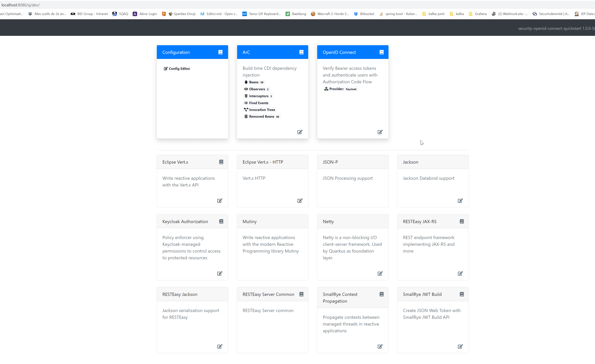
Task: View Removed Beans list
Action: [x=262, y=116]
